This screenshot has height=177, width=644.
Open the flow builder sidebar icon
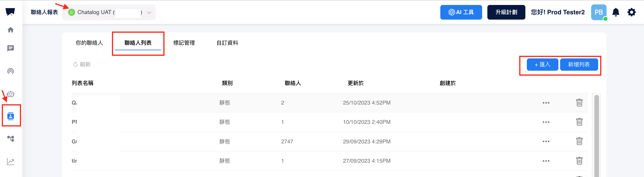click(x=11, y=139)
